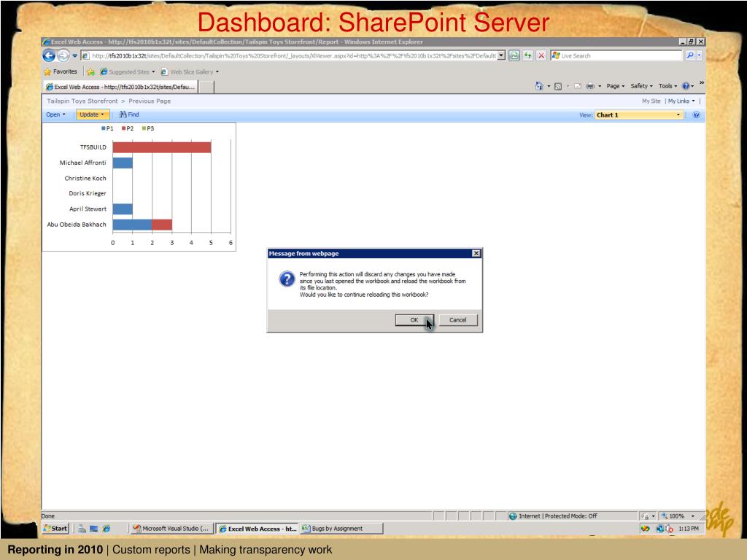Screen dimensions: 747x560
Task: Click the Doris Krieger axis label
Action: point(88,193)
